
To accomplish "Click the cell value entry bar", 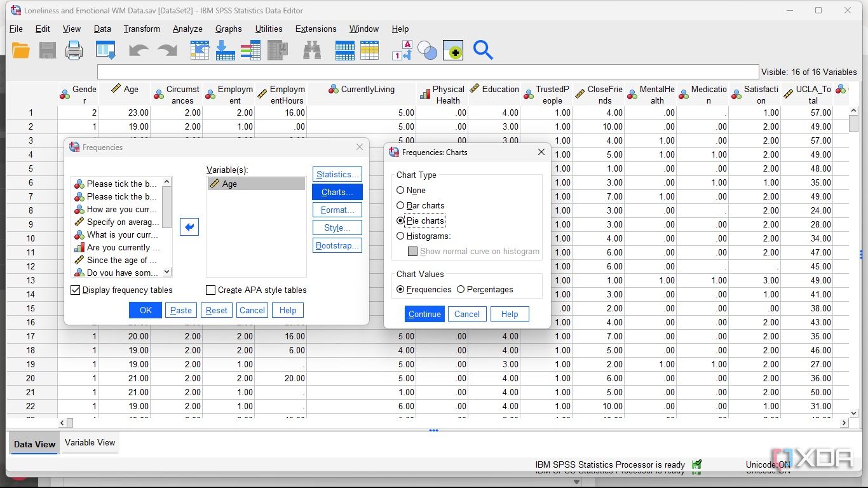I will click(x=428, y=72).
